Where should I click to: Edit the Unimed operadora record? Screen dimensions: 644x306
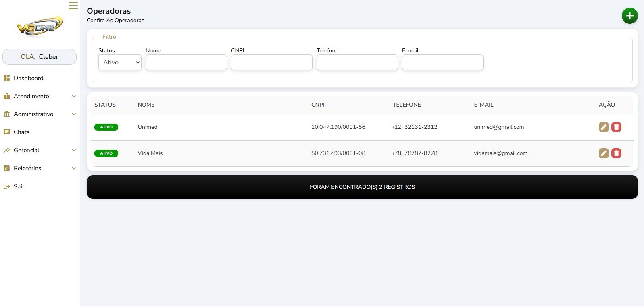pyautogui.click(x=603, y=127)
